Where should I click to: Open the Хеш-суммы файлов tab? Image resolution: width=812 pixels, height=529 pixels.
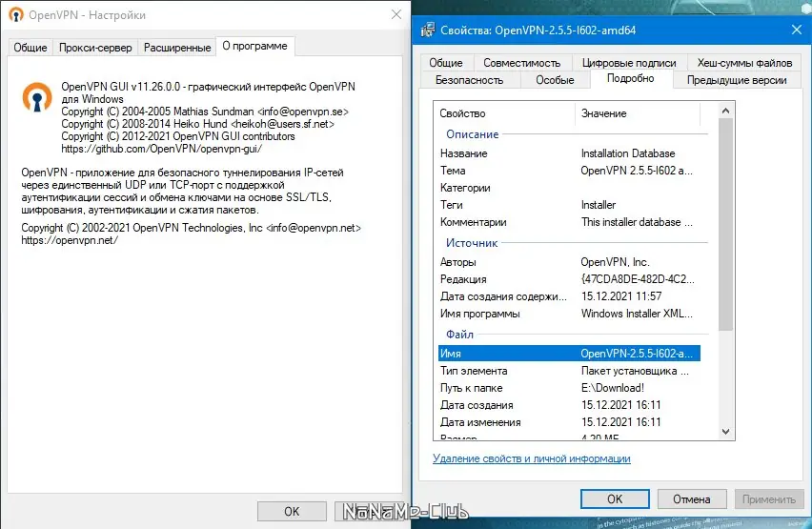click(744, 63)
